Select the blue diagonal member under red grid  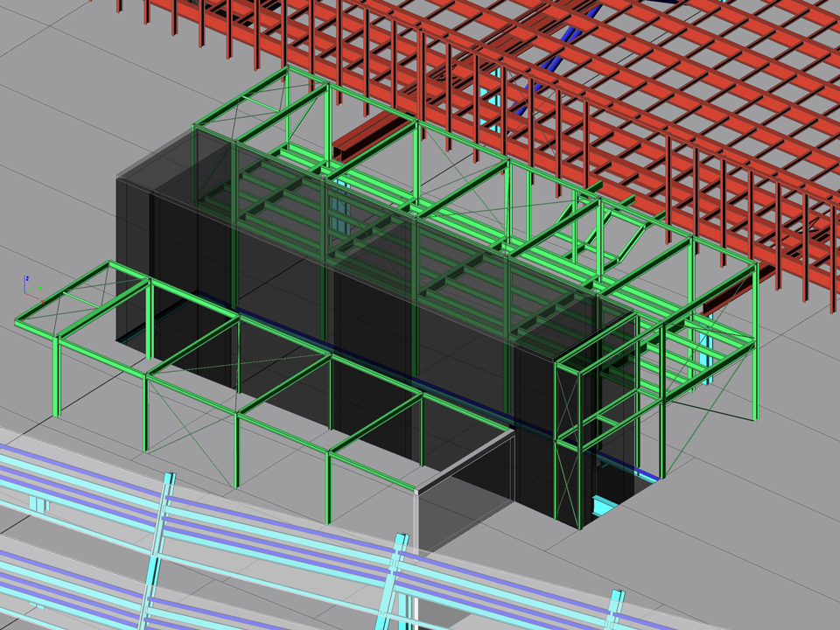click(x=549, y=70)
